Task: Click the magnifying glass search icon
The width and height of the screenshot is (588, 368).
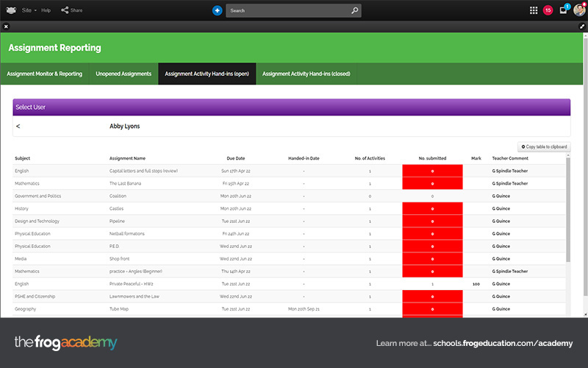Action: [x=355, y=10]
